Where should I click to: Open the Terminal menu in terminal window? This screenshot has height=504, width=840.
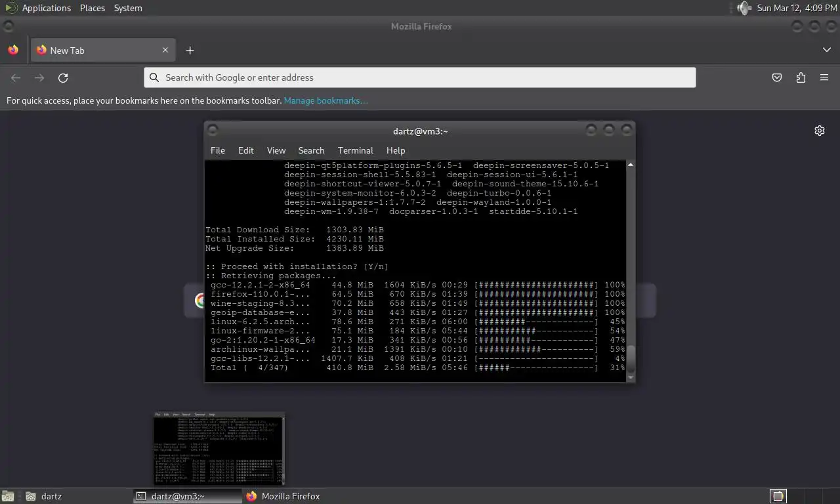click(355, 150)
